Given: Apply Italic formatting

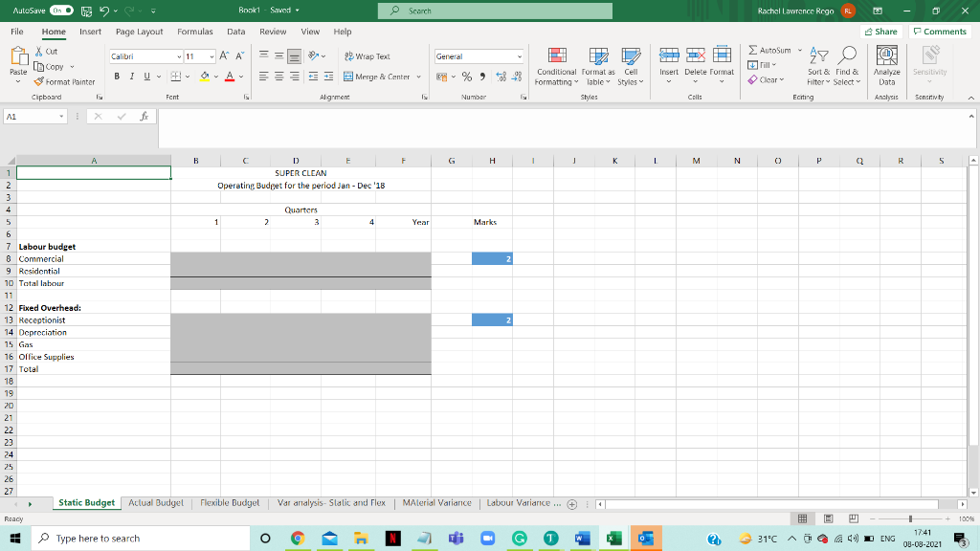Looking at the screenshot, I should click(x=132, y=77).
